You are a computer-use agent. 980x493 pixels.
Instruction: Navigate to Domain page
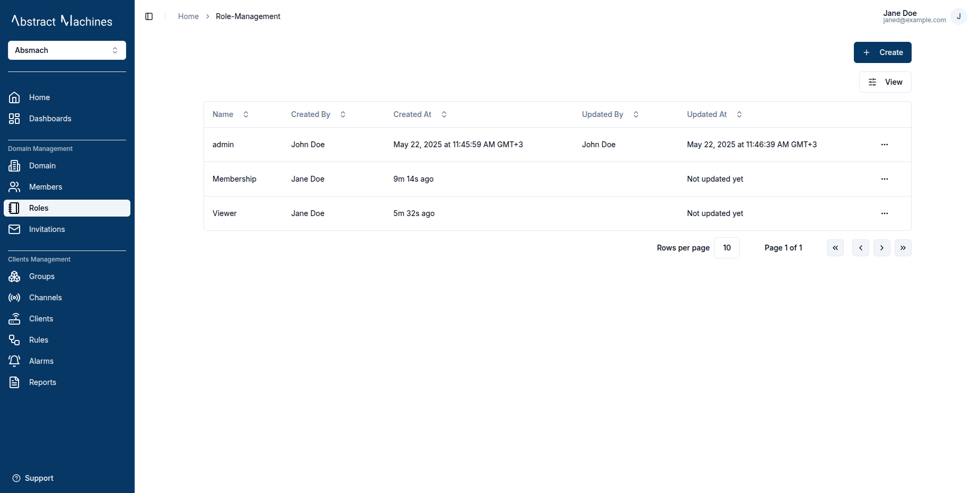(67, 166)
